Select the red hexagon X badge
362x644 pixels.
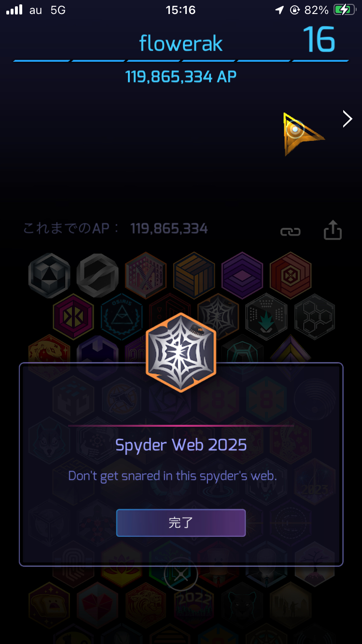point(291,276)
